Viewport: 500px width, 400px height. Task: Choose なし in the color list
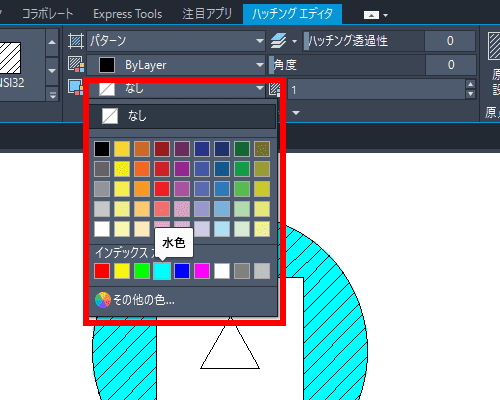183,116
